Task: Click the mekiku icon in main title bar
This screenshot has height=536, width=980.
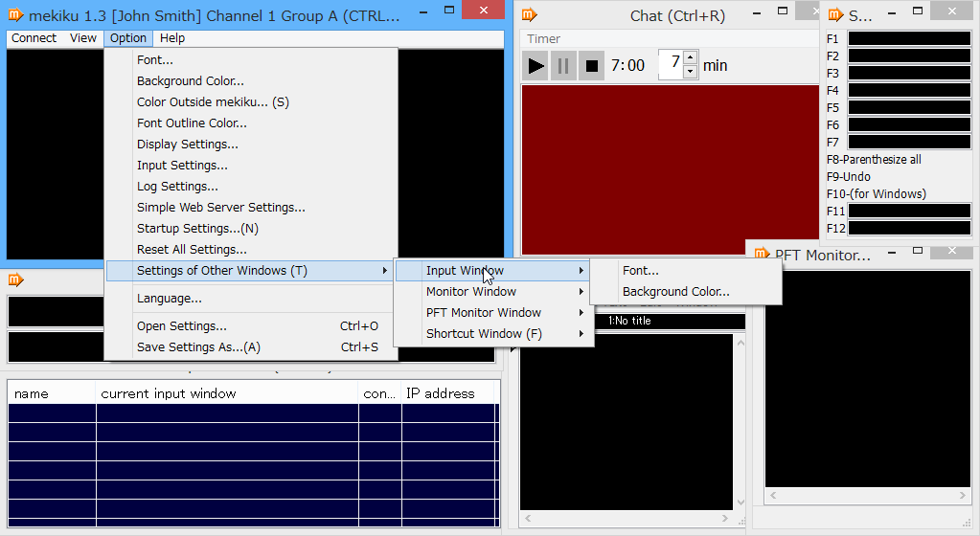Action: (14, 15)
